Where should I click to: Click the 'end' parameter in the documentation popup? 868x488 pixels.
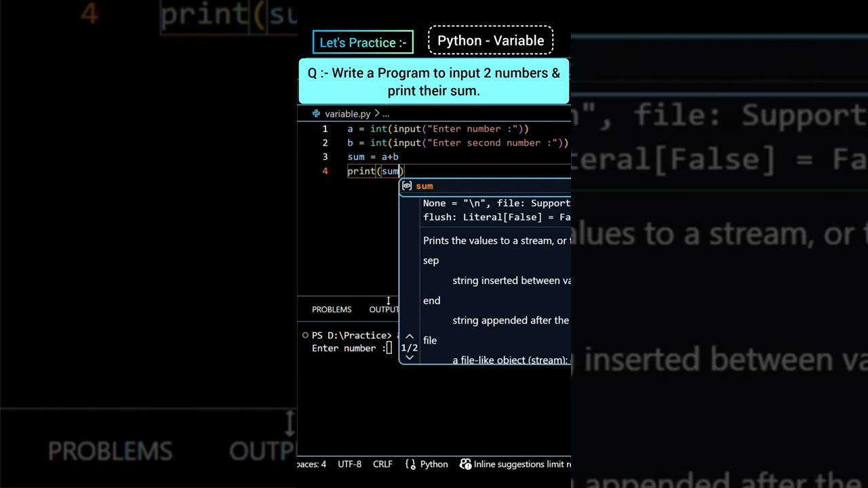431,300
